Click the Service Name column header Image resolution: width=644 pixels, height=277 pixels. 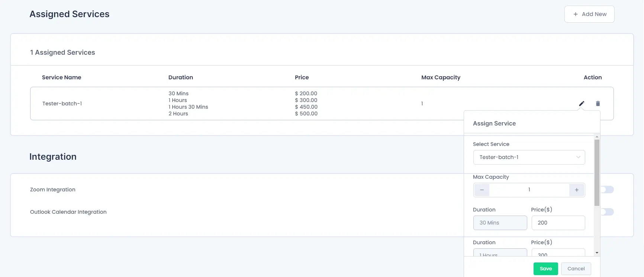click(x=61, y=77)
